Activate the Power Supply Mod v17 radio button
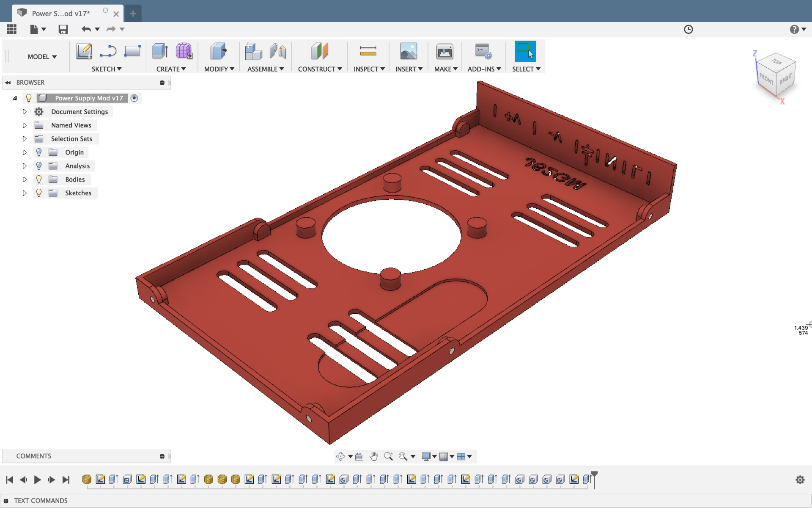This screenshot has width=812, height=508. pyautogui.click(x=134, y=98)
